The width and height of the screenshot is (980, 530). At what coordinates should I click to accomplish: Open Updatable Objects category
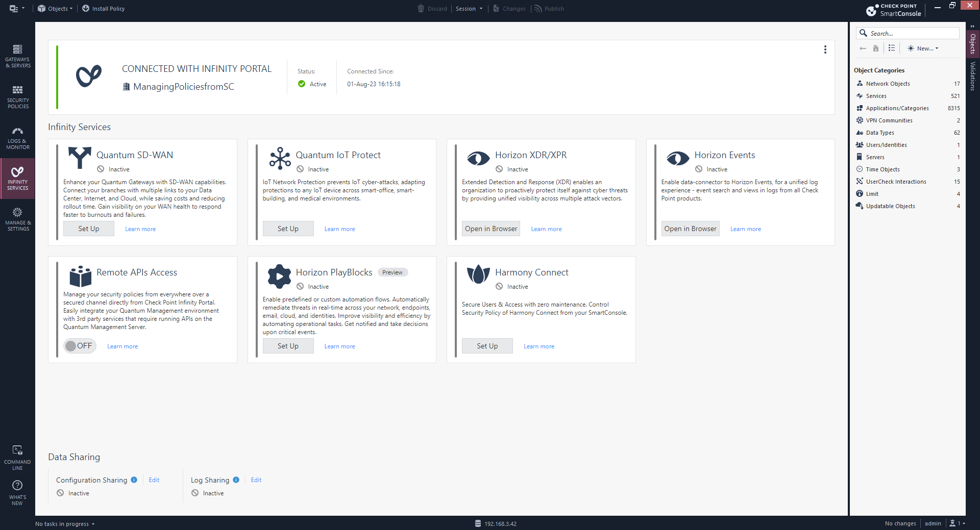[908, 206]
